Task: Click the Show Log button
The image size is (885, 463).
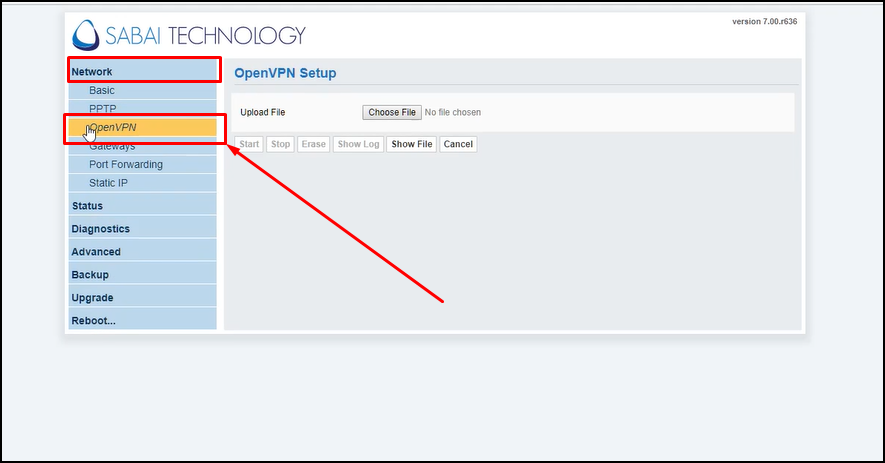Action: [x=358, y=144]
